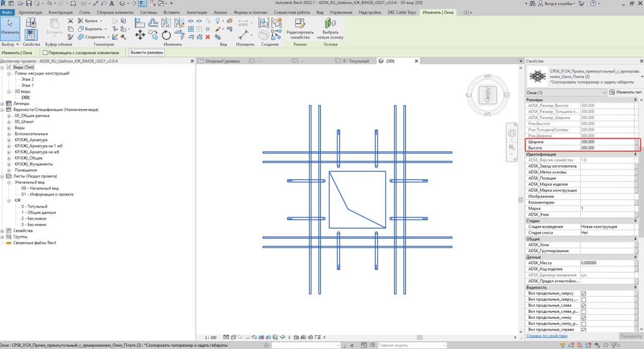
Task: Click the Изменить тип (Edit Type) button icon
Action: point(612,93)
